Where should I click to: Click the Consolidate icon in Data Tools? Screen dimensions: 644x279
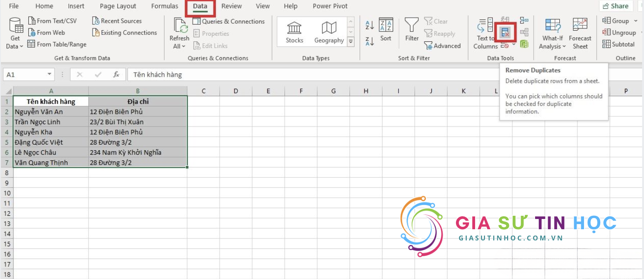(x=524, y=20)
